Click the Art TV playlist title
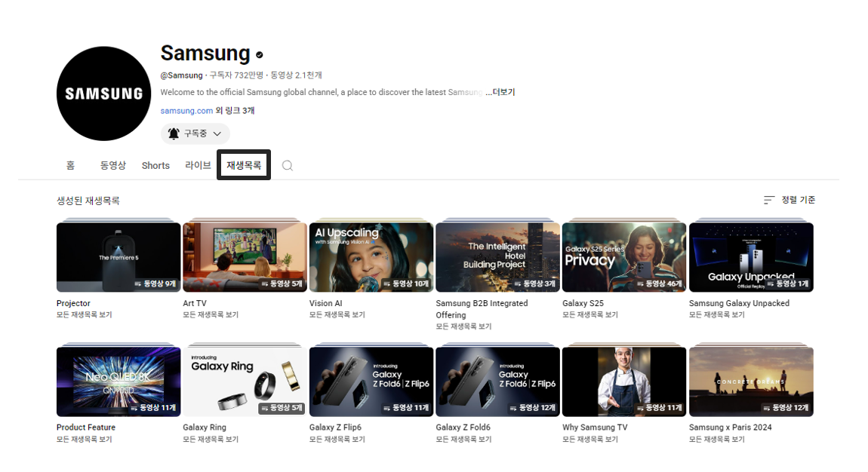 (194, 303)
